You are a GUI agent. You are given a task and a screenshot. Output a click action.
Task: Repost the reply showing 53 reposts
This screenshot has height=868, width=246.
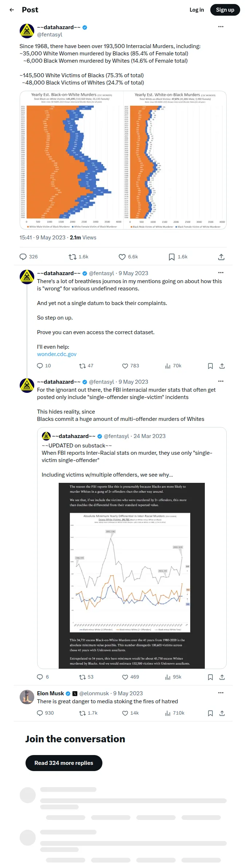pyautogui.click(x=86, y=677)
